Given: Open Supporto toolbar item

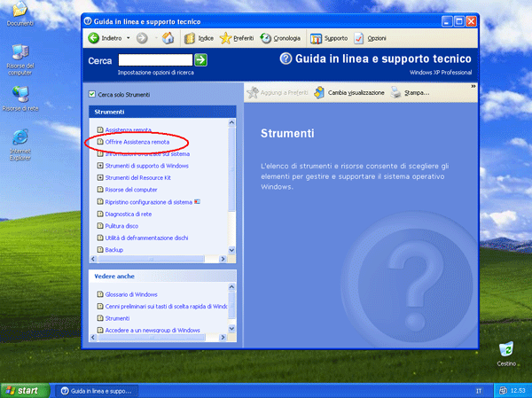Looking at the screenshot, I should point(329,38).
